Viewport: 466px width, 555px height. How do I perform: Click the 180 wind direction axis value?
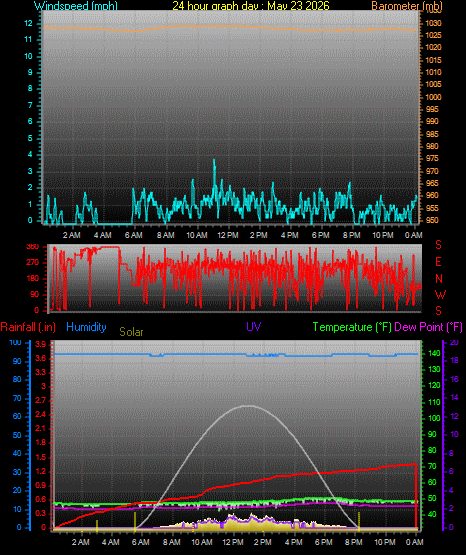point(33,279)
